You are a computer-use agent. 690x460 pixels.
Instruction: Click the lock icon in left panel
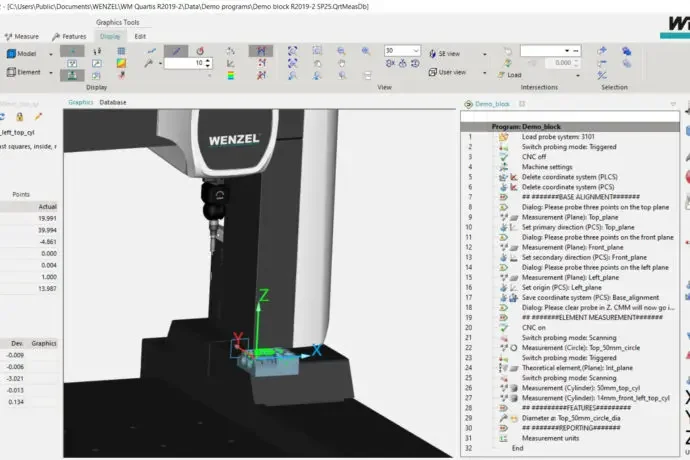tap(19, 117)
